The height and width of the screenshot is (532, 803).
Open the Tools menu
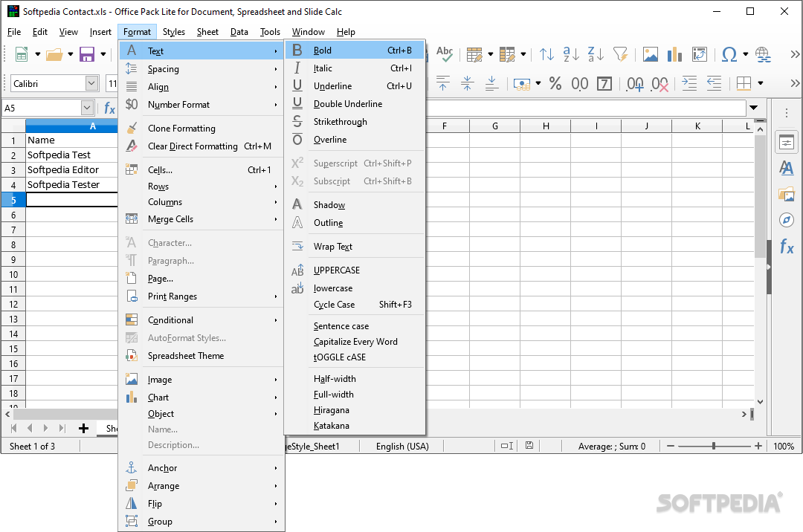click(270, 32)
